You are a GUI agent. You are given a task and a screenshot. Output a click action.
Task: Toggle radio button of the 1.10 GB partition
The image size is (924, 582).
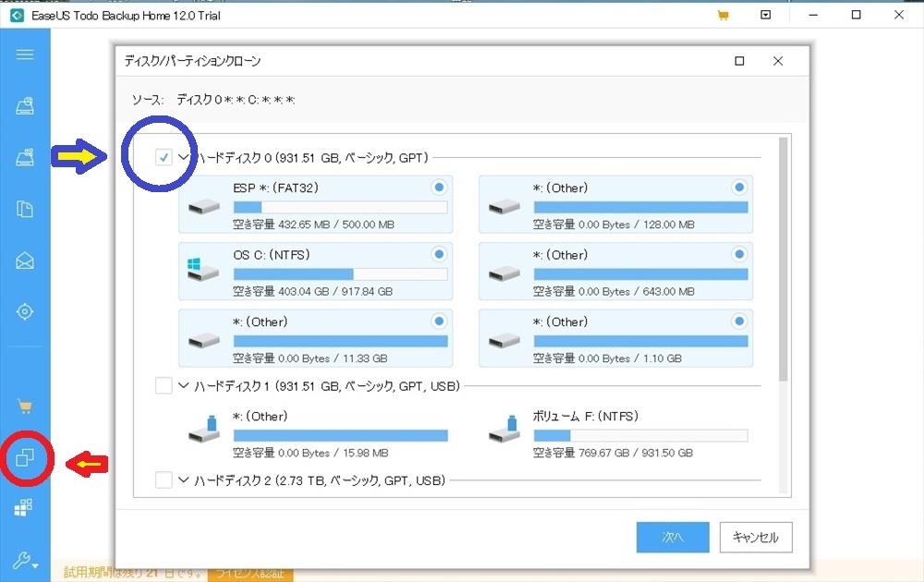point(739,321)
